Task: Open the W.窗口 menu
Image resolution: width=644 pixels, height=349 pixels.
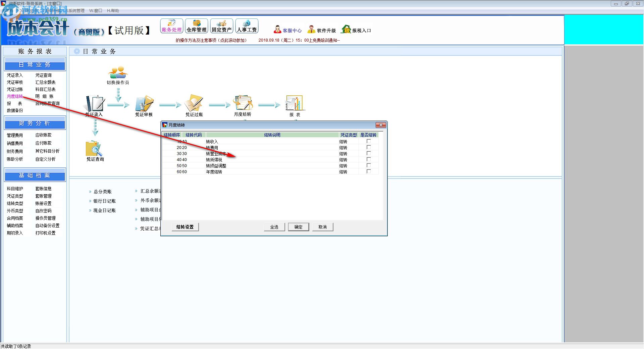Action: point(96,11)
